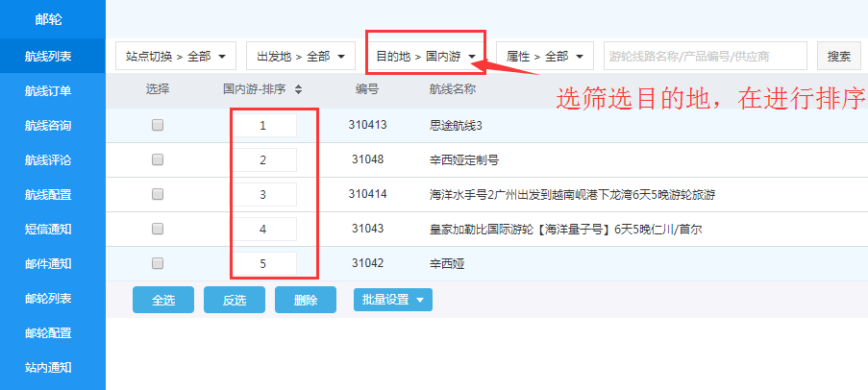This screenshot has width=868, height=390.
Task: Click the route name search input field
Action: tap(706, 57)
